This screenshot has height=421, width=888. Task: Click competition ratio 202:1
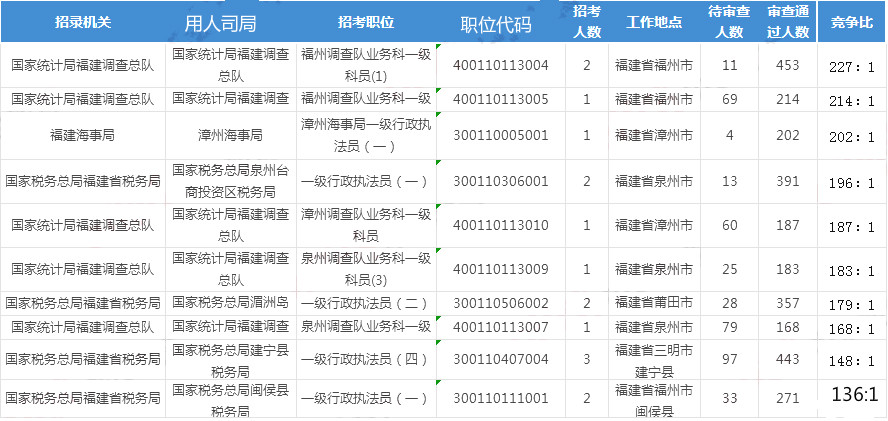coord(852,138)
